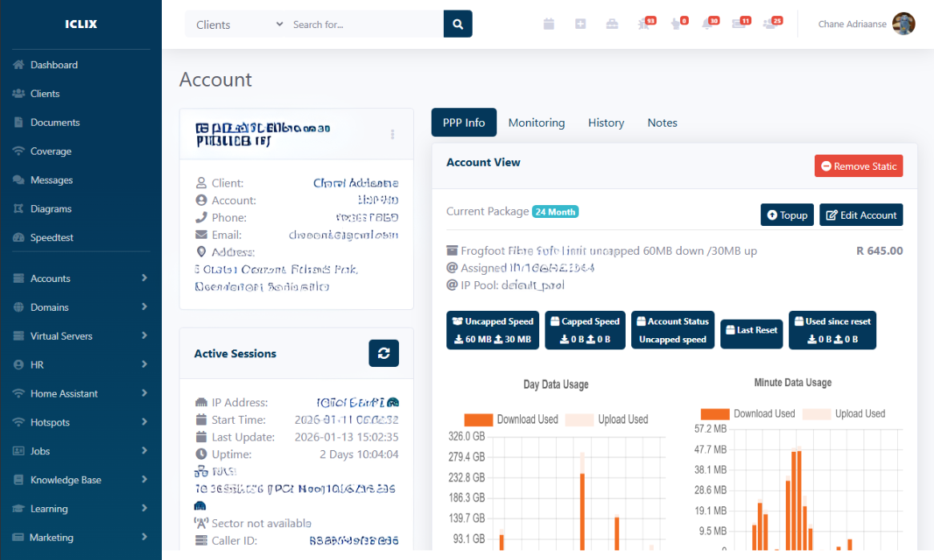Open bell notifications with badge 30

click(708, 24)
